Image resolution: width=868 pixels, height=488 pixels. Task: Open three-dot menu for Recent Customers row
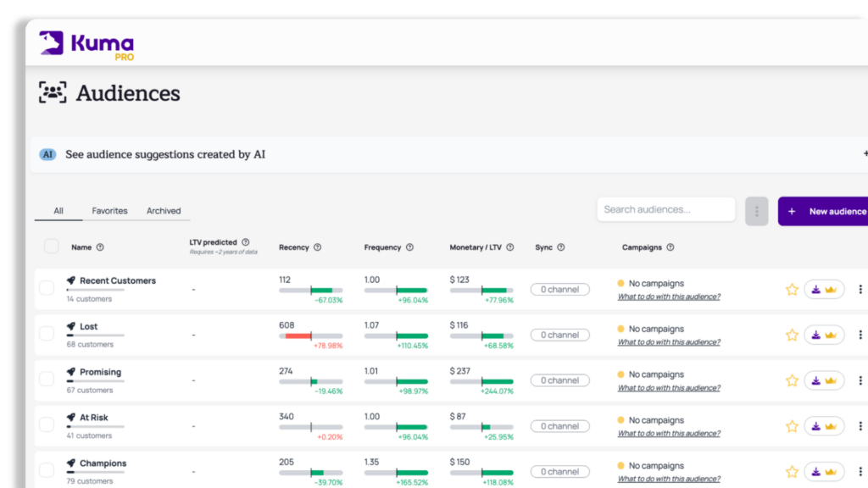coord(860,290)
